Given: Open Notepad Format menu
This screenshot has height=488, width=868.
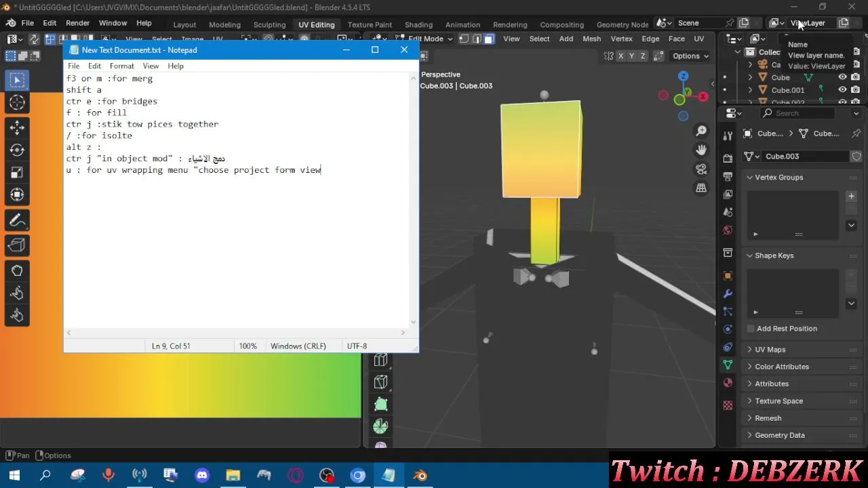Looking at the screenshot, I should tap(122, 66).
